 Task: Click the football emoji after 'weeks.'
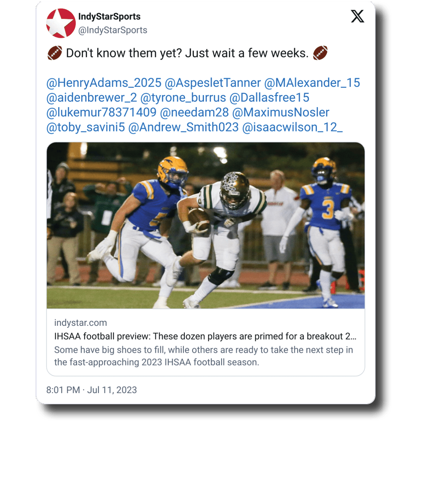tap(320, 53)
